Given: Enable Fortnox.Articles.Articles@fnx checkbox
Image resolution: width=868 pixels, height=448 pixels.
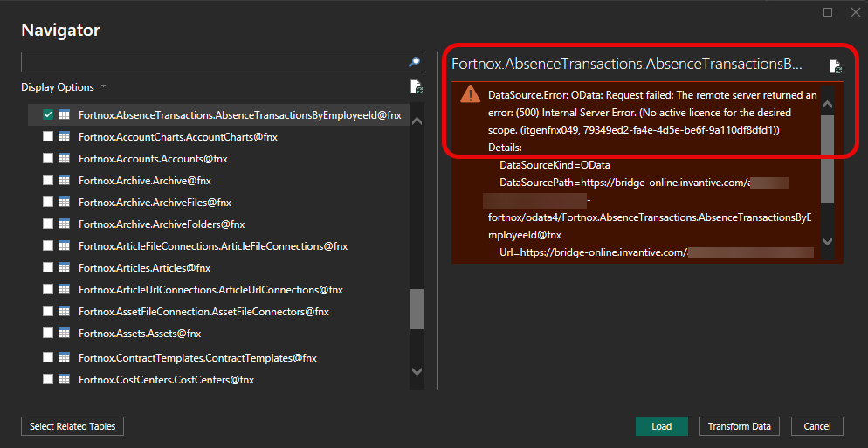Looking at the screenshot, I should pos(48,268).
